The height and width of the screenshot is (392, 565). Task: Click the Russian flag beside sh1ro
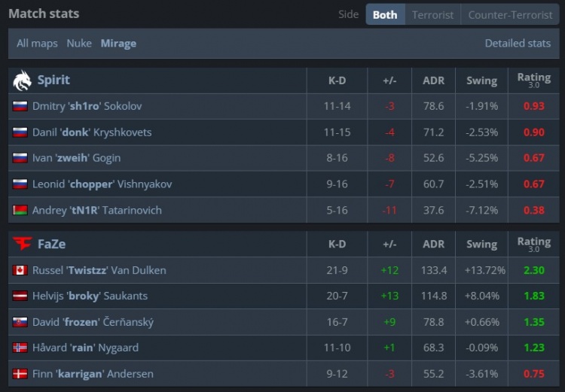pyautogui.click(x=20, y=106)
